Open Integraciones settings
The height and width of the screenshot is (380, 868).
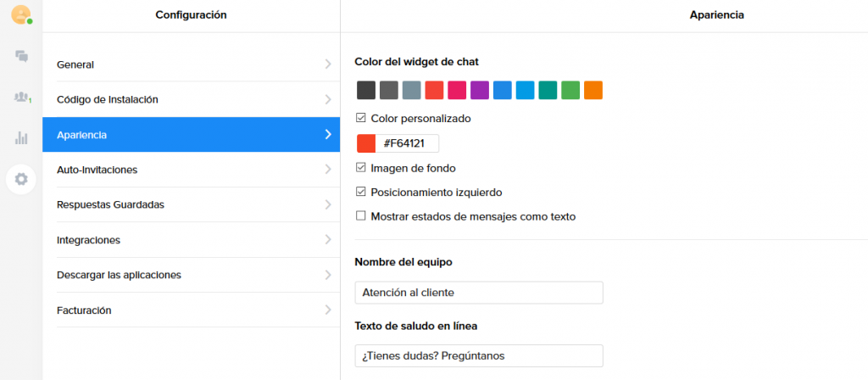[191, 240]
